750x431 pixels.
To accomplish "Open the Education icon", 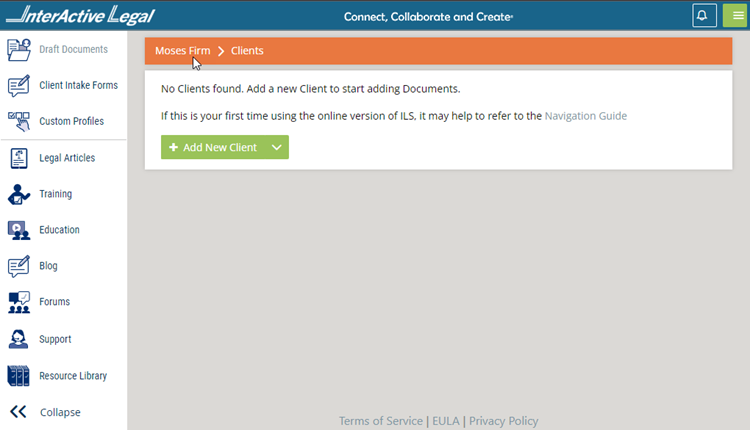I will pyautogui.click(x=19, y=230).
